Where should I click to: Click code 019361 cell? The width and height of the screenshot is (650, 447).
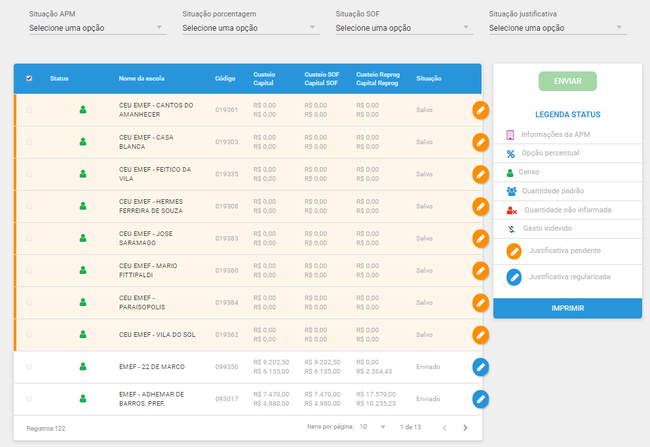pos(227,110)
